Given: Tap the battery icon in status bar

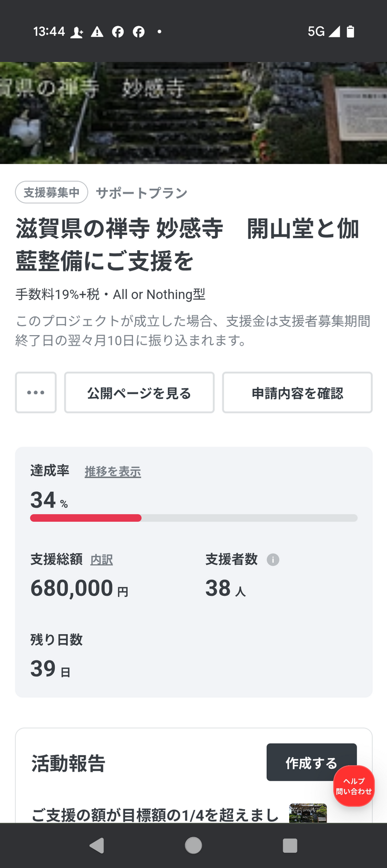Looking at the screenshot, I should (351, 32).
